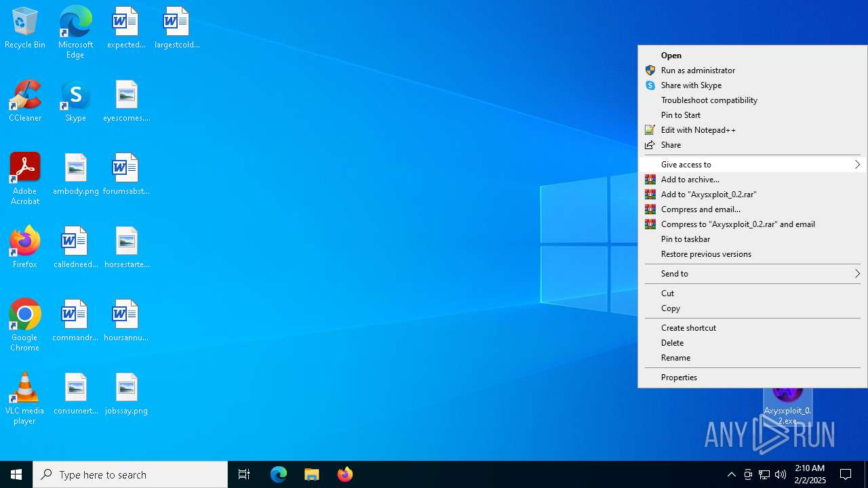868x488 pixels.
Task: Choose Copy in the context menu
Action: pyautogui.click(x=753, y=308)
